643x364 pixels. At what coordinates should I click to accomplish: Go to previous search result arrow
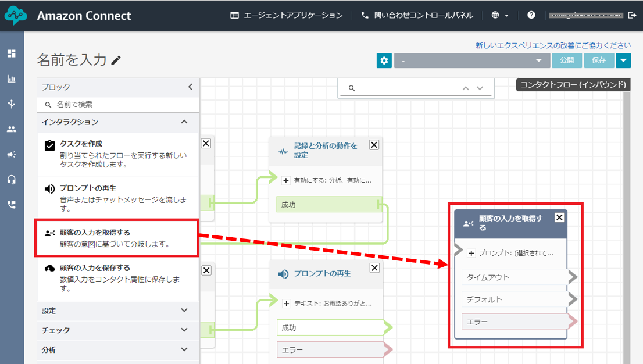466,88
